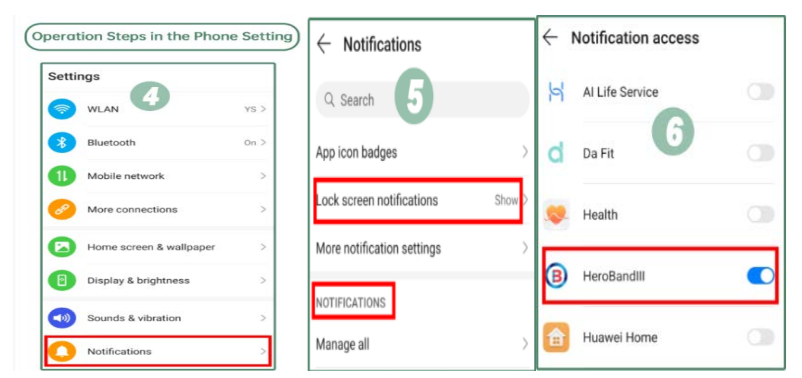Tap the Huawei Home label
The height and width of the screenshot is (378, 802).
[x=620, y=338]
